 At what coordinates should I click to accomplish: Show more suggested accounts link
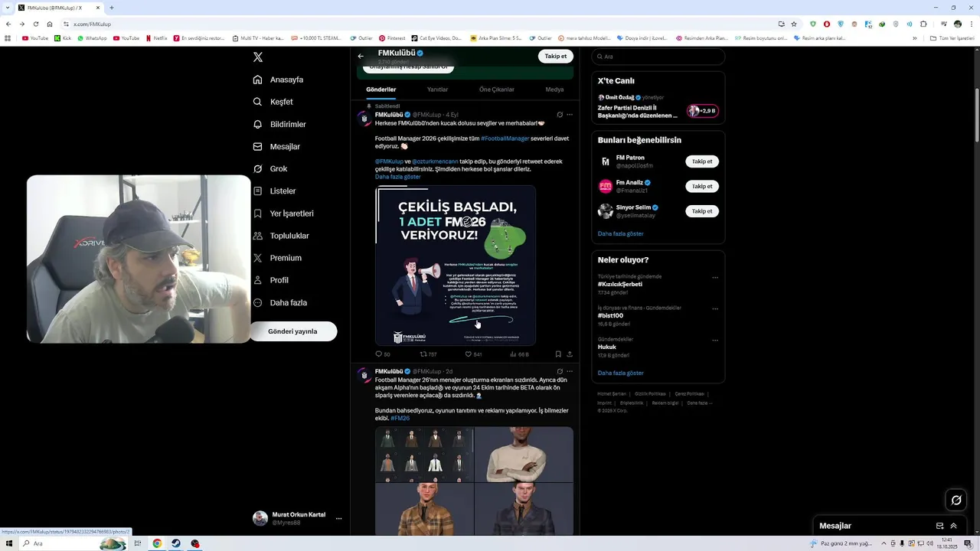pyautogui.click(x=620, y=233)
